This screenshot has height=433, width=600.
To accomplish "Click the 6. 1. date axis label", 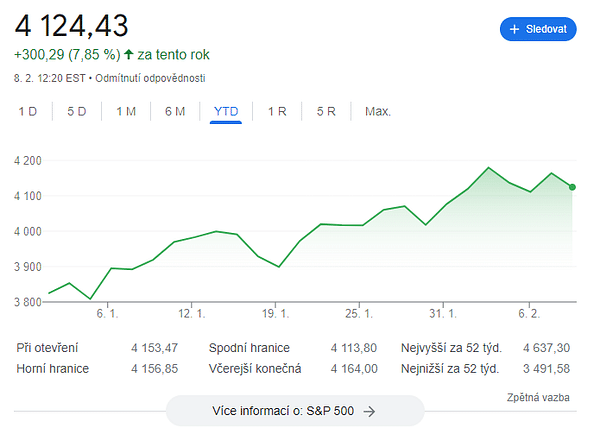I will (x=107, y=314).
